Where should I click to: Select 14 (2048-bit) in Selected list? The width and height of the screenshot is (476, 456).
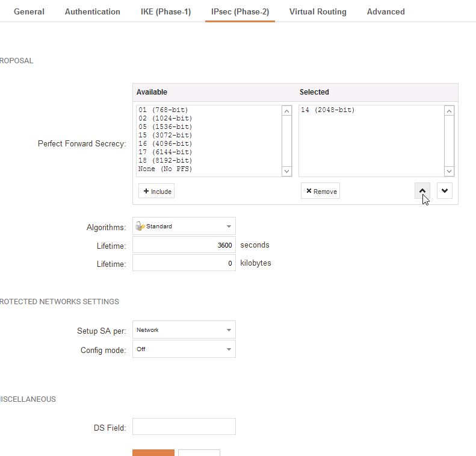point(328,110)
